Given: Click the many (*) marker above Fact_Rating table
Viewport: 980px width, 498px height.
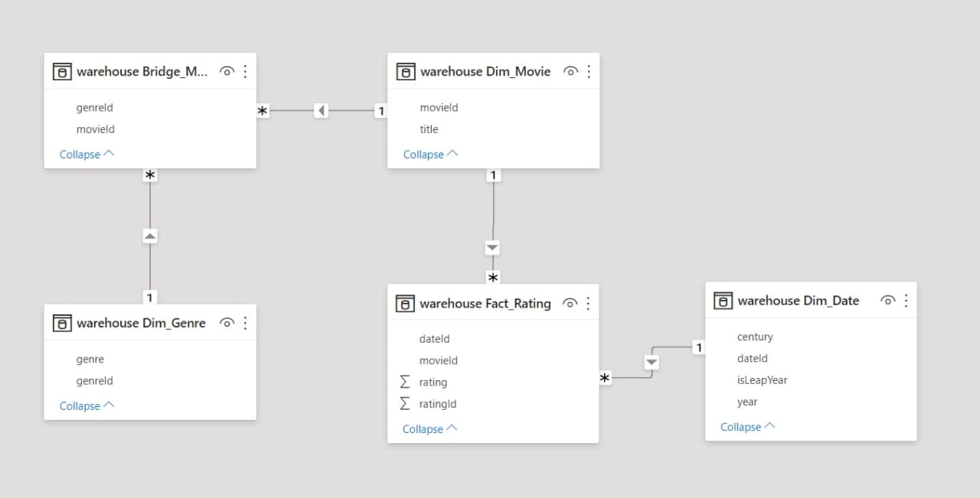Looking at the screenshot, I should pyautogui.click(x=493, y=278).
